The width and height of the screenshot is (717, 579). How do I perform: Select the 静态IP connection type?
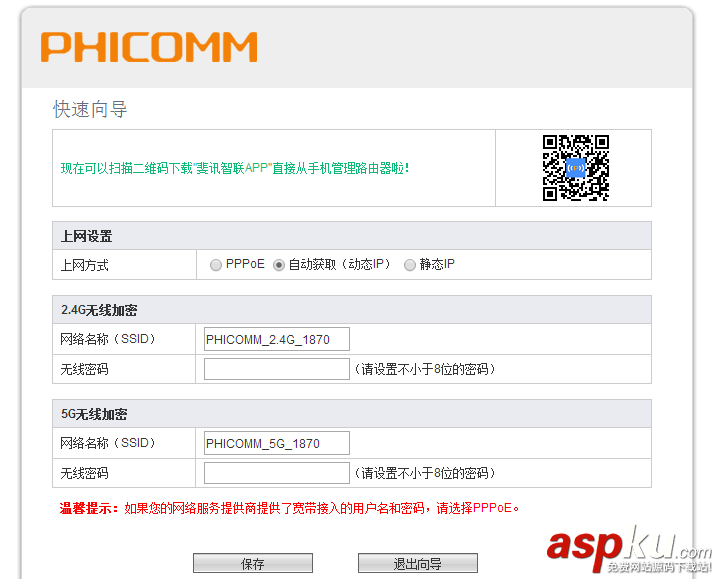click(410, 265)
